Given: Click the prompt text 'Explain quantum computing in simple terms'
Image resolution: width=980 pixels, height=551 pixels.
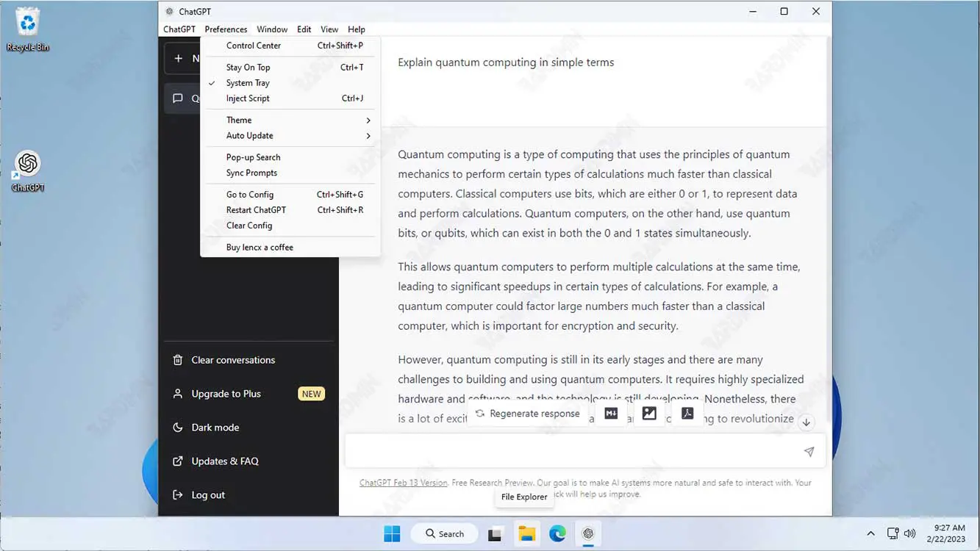Looking at the screenshot, I should (506, 62).
